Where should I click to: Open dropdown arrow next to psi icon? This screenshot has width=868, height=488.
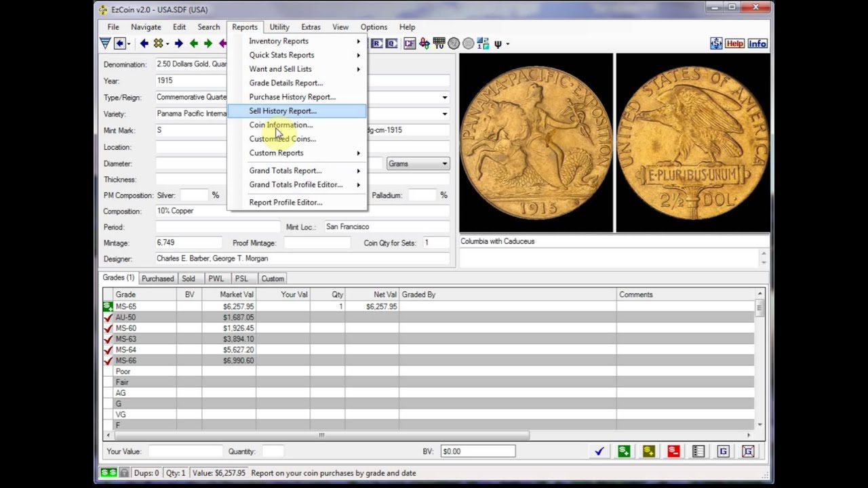507,44
